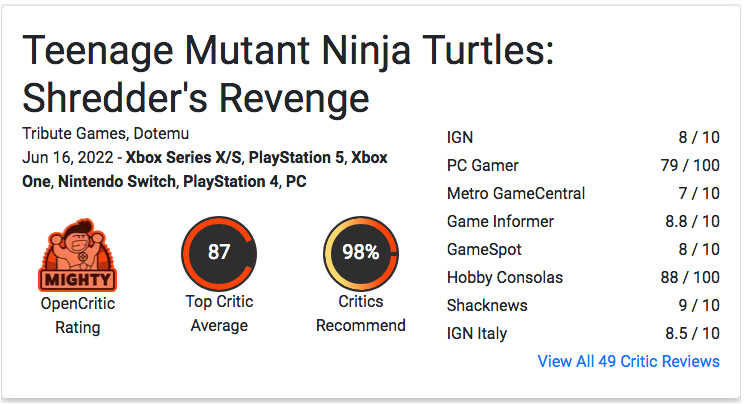Click the 98% Critics Recommend circle
The width and height of the screenshot is (745, 404).
click(x=361, y=253)
